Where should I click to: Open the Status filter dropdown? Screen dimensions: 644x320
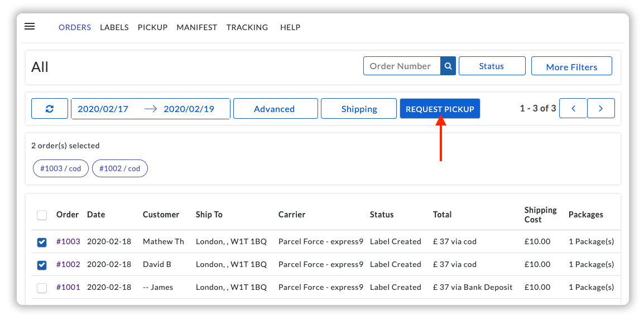[x=492, y=66]
